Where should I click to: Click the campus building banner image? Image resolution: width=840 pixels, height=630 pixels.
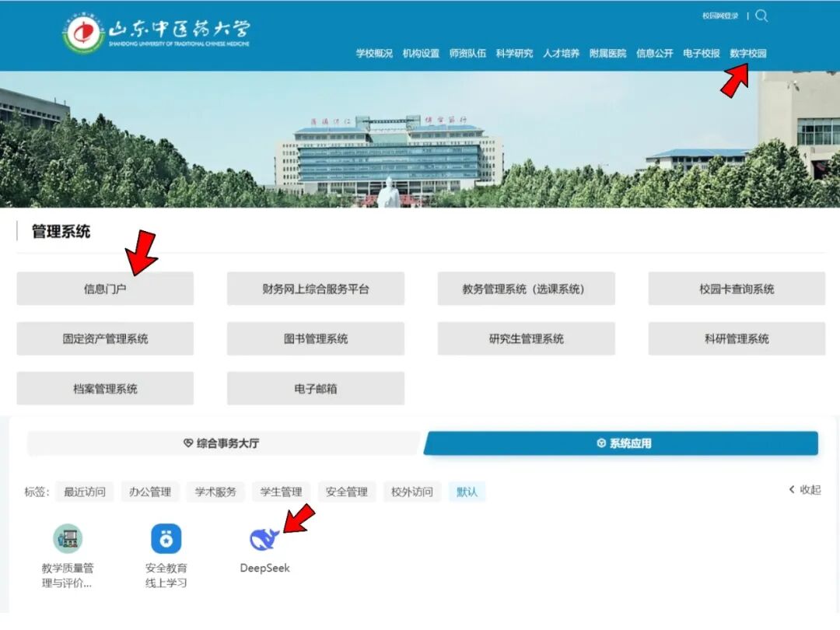[x=420, y=139]
